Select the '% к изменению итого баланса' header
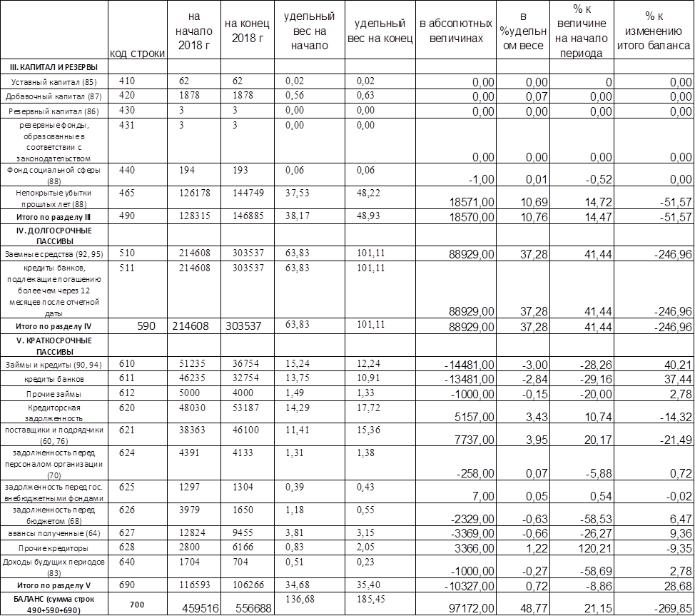695x616 pixels. point(654,30)
